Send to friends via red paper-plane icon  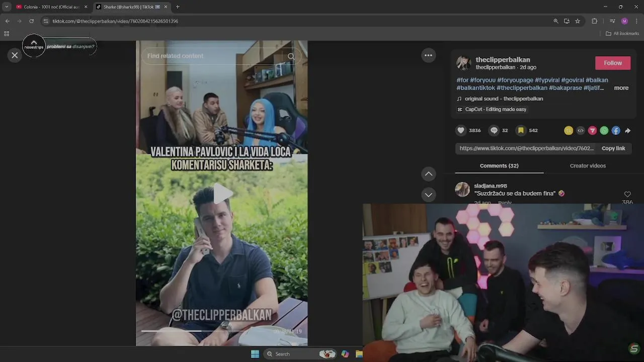[592, 131]
